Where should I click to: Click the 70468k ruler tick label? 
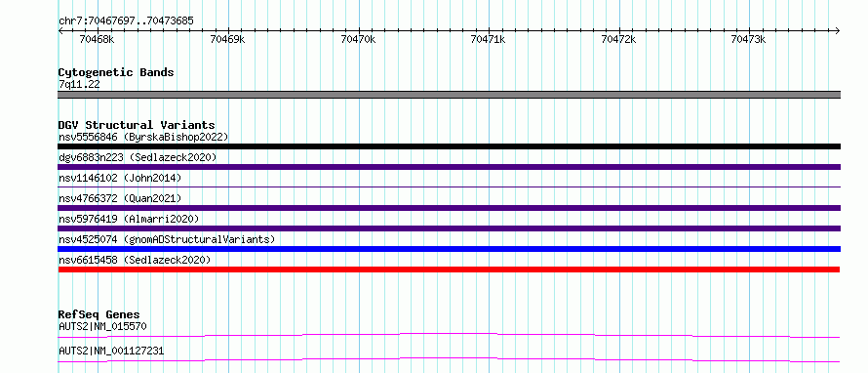point(97,39)
